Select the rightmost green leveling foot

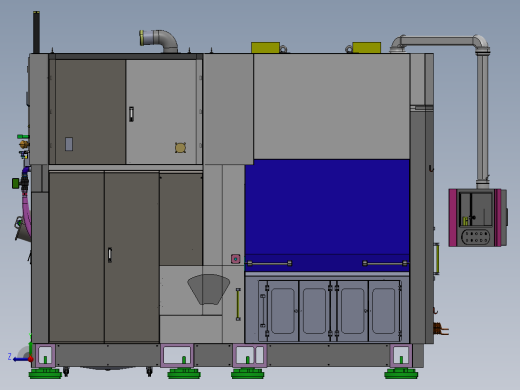401,374
